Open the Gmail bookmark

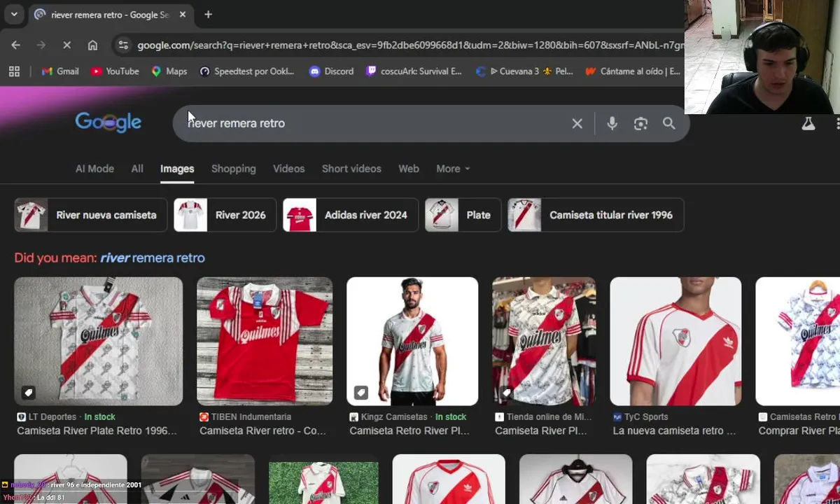(x=60, y=71)
